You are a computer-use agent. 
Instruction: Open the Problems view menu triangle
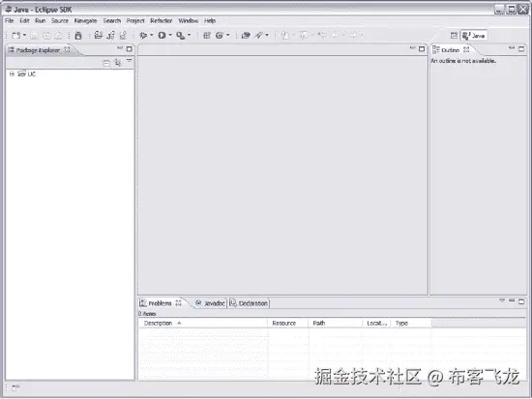(x=502, y=300)
